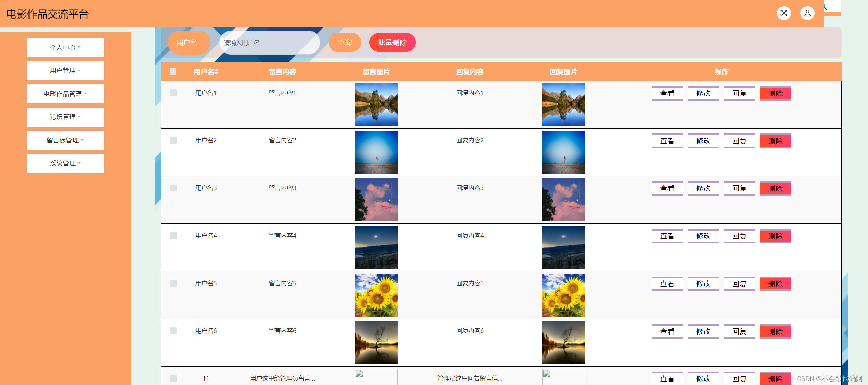Viewport: 868px width, 385px height.
Task: Open the 系统管理 menu
Action: (65, 163)
